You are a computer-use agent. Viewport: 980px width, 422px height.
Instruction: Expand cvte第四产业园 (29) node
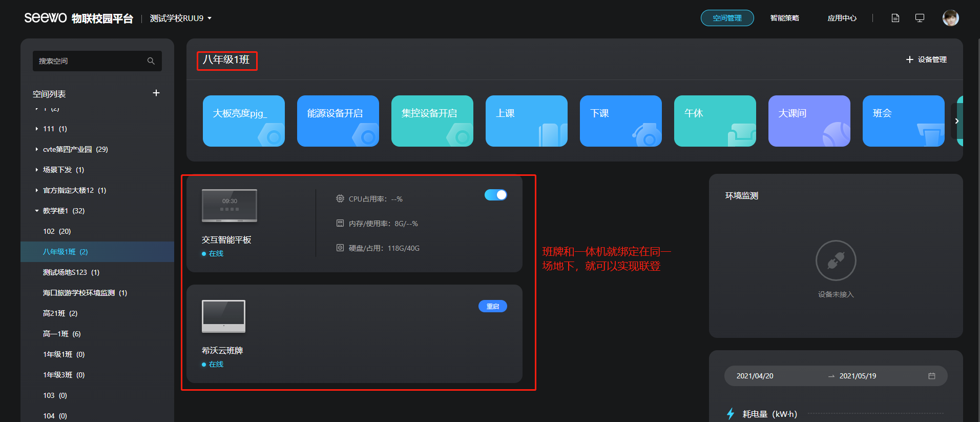(x=37, y=149)
